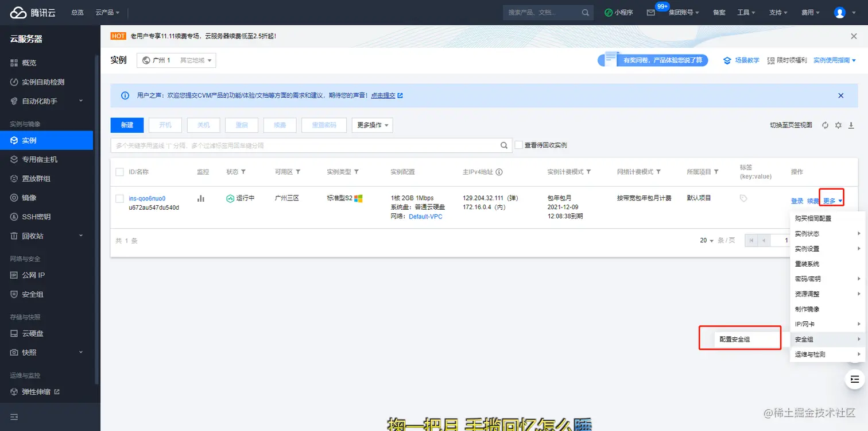Screen dimensions: 868x431
Task: Check the ins-qoo6nuo0 row checkbox
Action: point(119,198)
